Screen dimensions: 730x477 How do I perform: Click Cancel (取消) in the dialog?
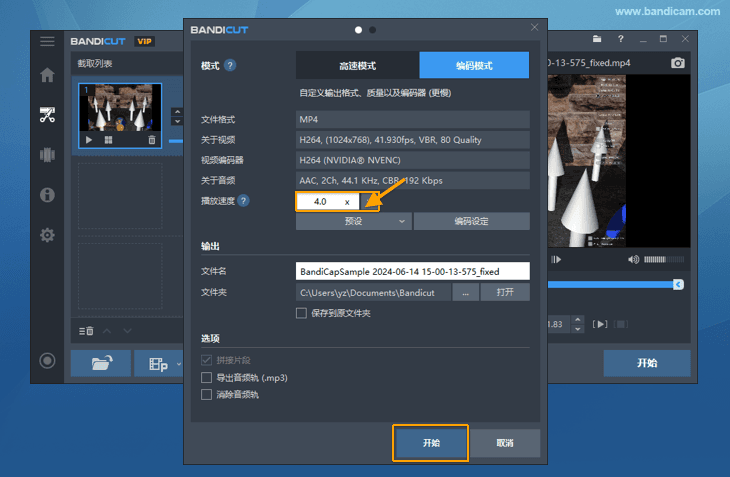click(505, 443)
